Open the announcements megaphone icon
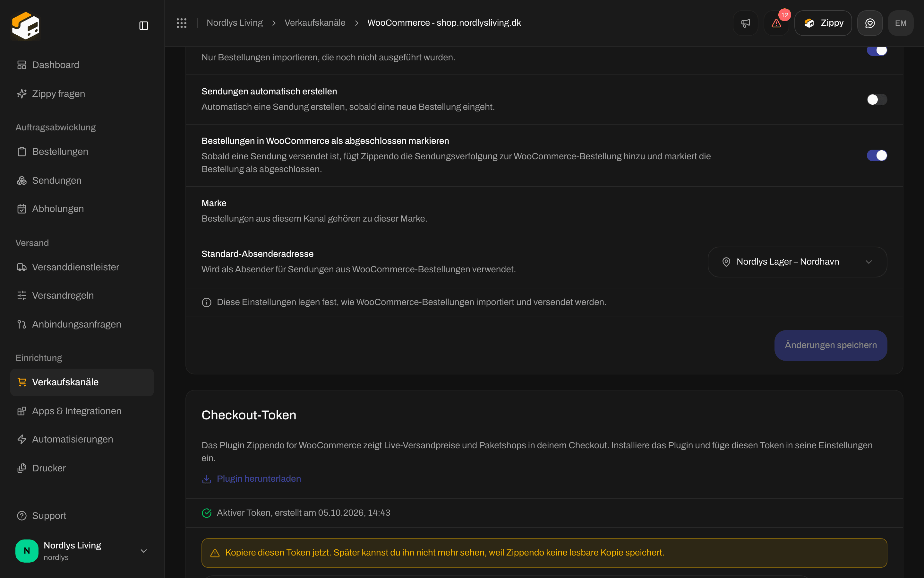This screenshot has height=578, width=924. tap(745, 23)
